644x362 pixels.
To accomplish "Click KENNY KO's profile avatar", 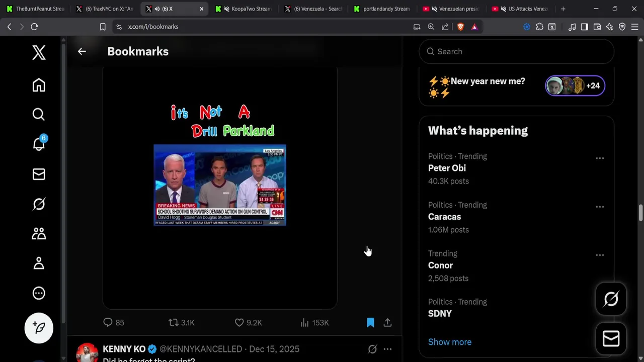I will click(87, 353).
